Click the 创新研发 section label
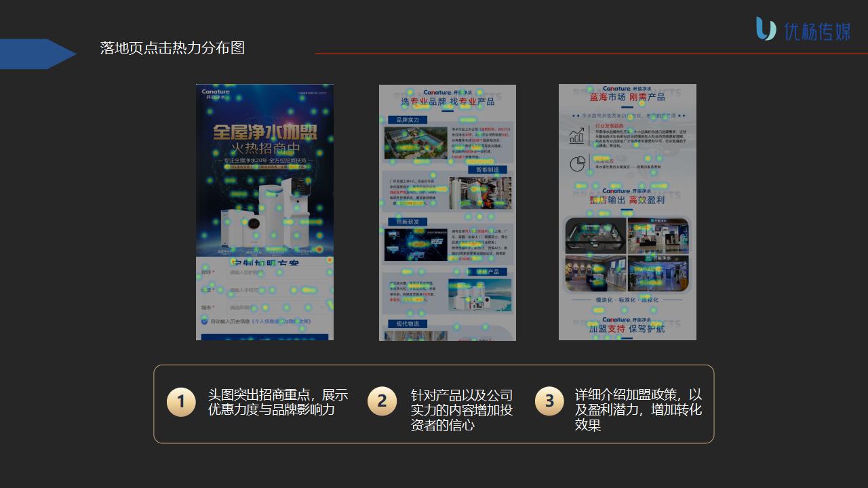Viewport: 868px width, 488px height. pos(408,222)
